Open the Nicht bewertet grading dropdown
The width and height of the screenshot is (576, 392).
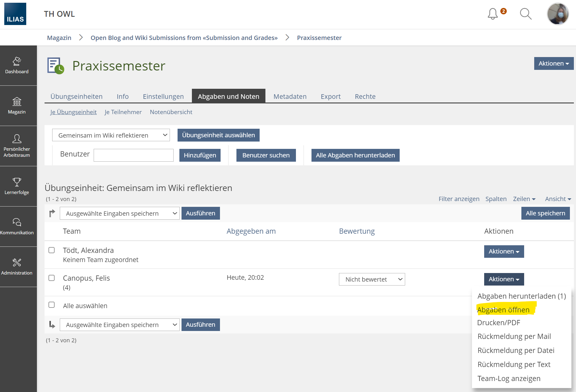pyautogui.click(x=372, y=279)
